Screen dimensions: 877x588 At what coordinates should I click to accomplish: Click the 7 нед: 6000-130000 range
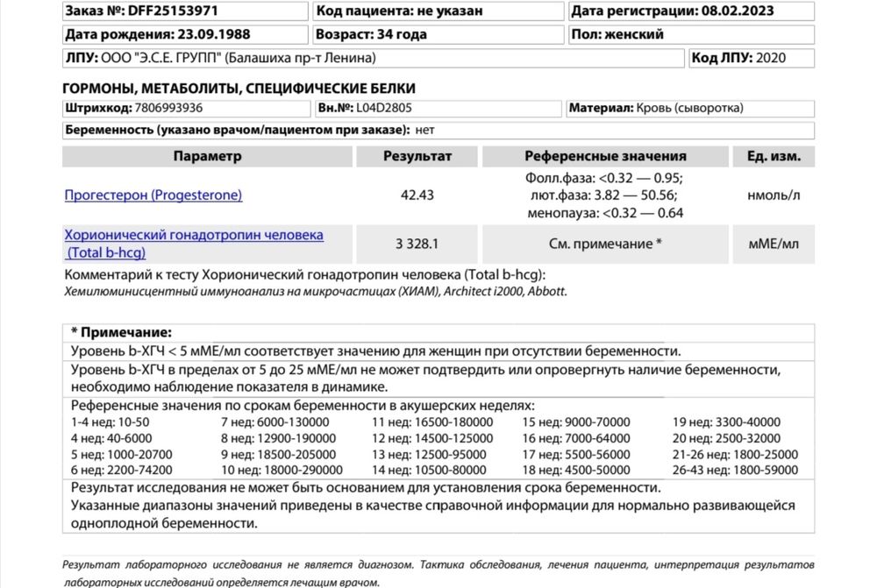coord(275,422)
